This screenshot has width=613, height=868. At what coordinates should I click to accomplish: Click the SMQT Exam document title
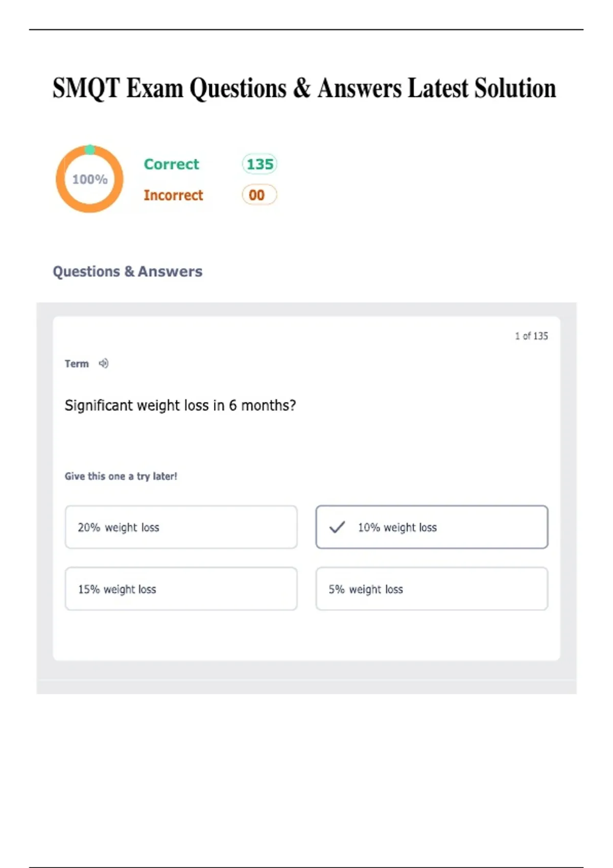pos(304,88)
